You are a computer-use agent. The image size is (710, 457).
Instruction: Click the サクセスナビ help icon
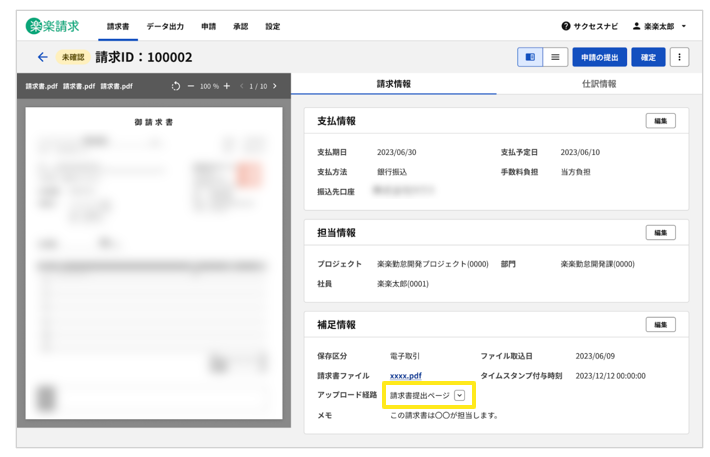[566, 26]
